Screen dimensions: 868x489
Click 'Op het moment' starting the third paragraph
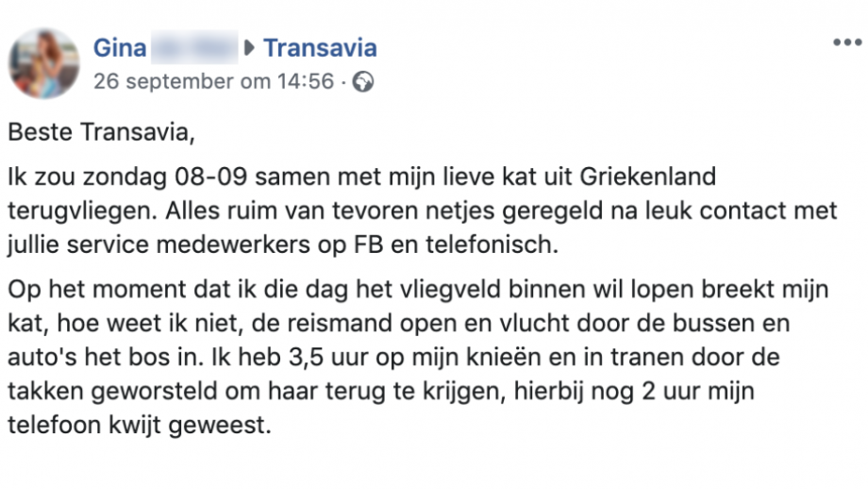click(96, 290)
